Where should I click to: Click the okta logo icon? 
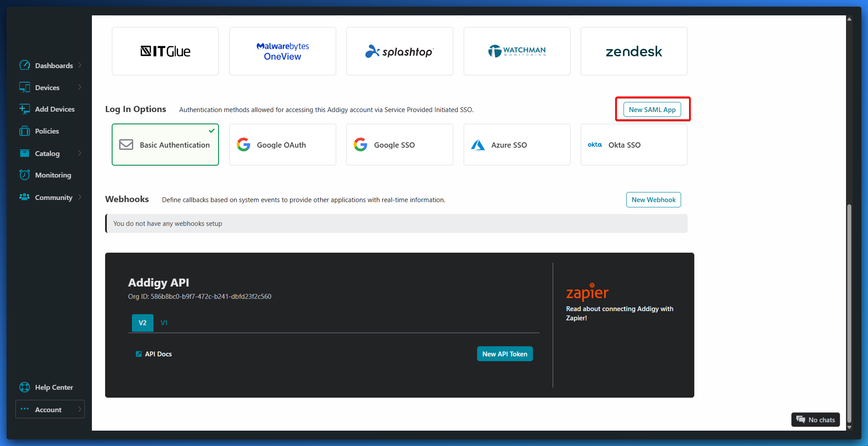pos(595,145)
